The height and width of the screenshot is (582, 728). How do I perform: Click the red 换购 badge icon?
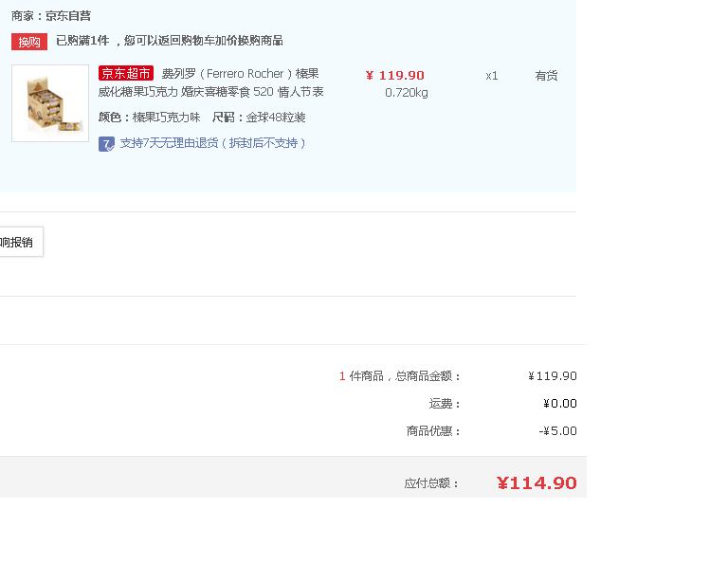pyautogui.click(x=29, y=42)
